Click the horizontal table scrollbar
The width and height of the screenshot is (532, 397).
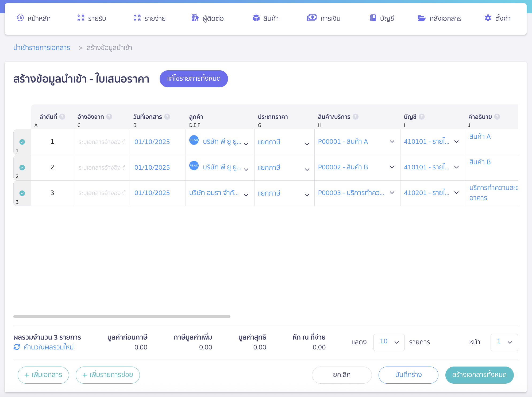pyautogui.click(x=122, y=317)
